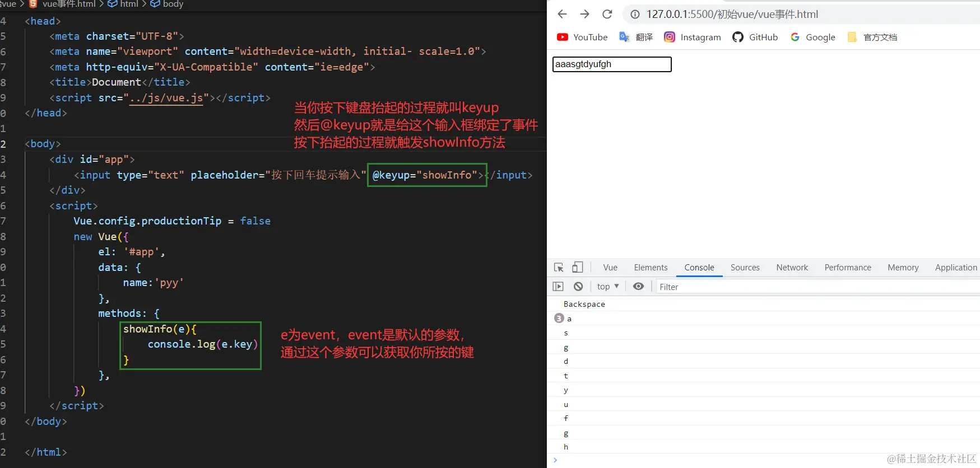Click the console.log(e.key) line

(203, 344)
